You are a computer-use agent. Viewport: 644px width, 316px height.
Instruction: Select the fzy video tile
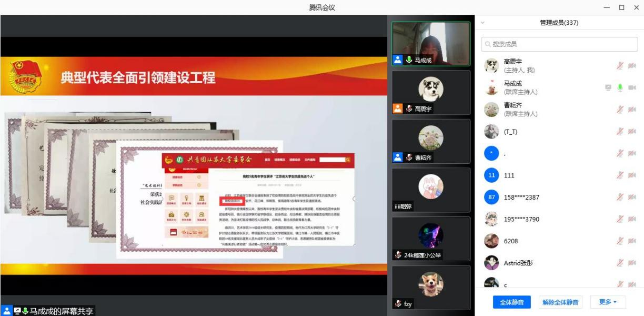point(431,288)
